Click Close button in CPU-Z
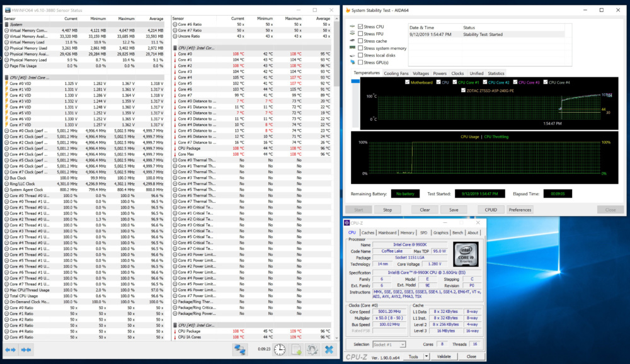The image size is (630, 364). [x=471, y=356]
